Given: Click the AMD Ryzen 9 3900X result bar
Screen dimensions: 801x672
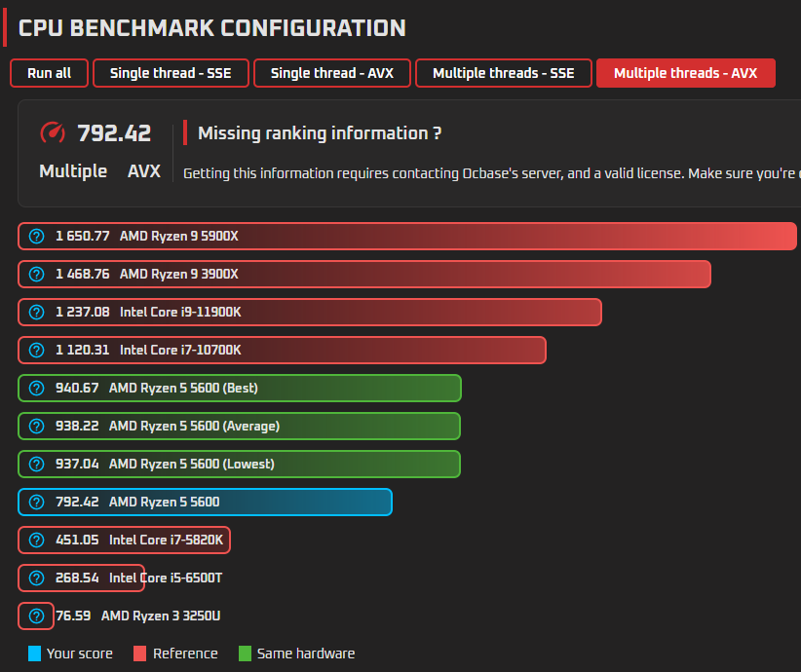Looking at the screenshot, I should tap(364, 275).
